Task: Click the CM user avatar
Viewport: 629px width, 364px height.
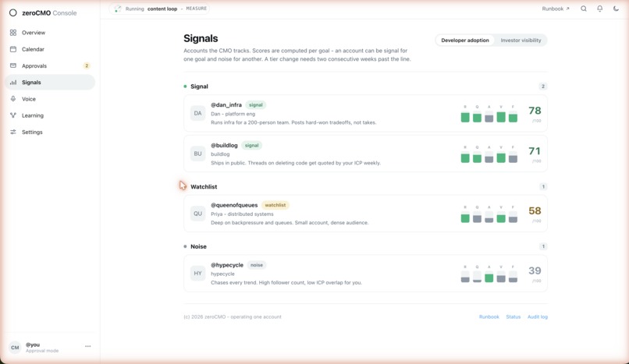Action: click(x=15, y=347)
